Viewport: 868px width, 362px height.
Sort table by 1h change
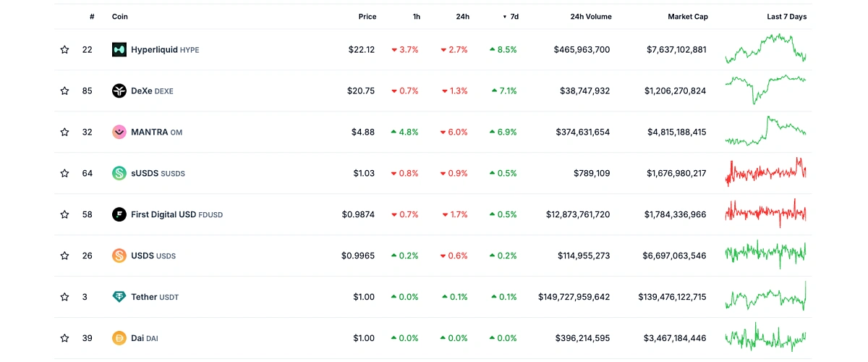(x=416, y=17)
